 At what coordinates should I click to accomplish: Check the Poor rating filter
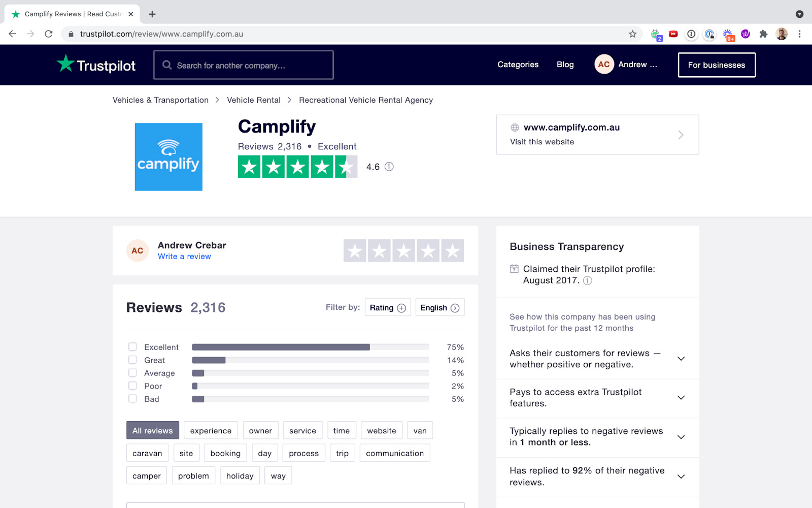pos(132,386)
